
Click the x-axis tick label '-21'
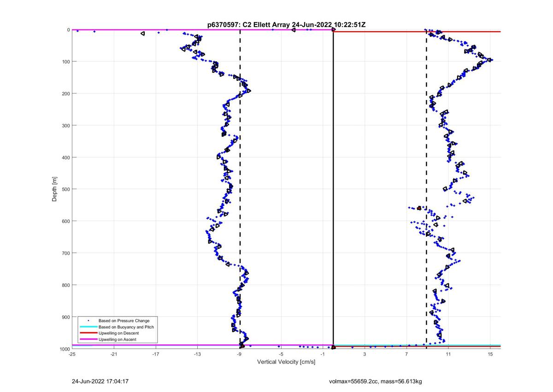click(x=114, y=354)
